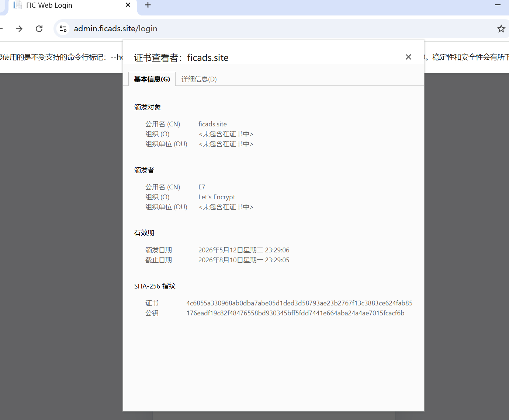Click the 公钥 fingerprint label
This screenshot has height=420, width=509.
(152, 313)
